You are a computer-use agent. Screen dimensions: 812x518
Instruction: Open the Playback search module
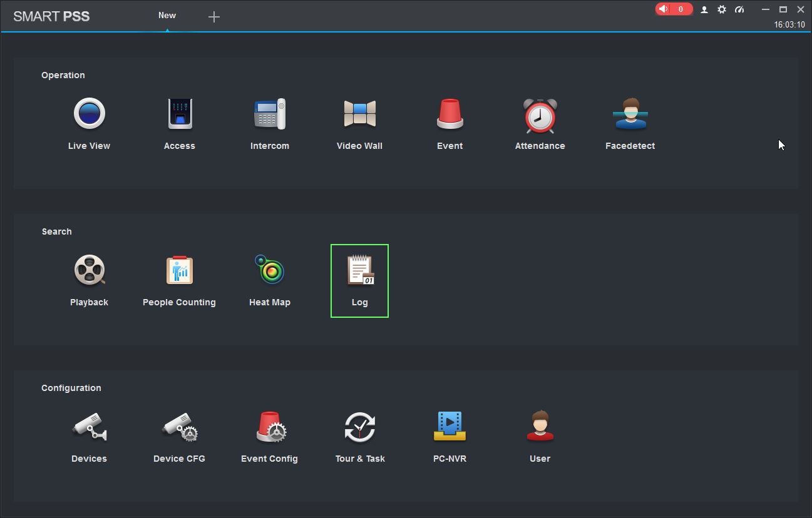point(89,280)
